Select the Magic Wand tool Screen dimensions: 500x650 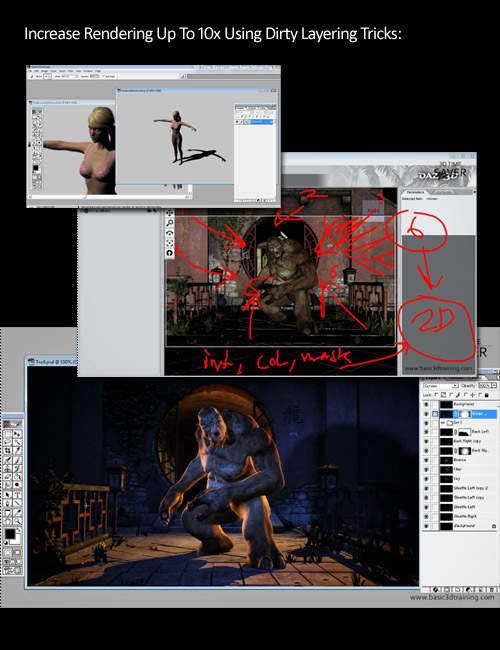tap(17, 442)
